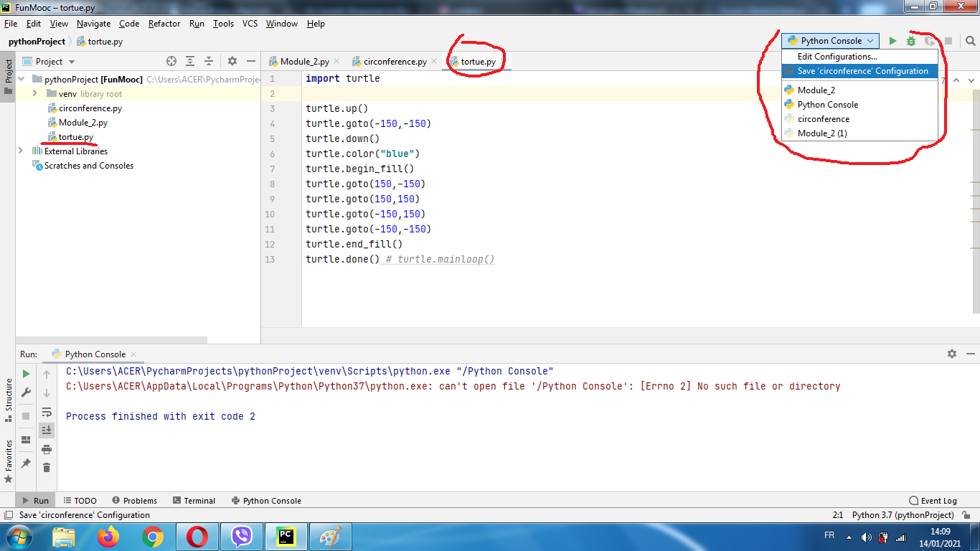Open the Python 3.7 interpreter selector
The height and width of the screenshot is (551, 980).
903,514
